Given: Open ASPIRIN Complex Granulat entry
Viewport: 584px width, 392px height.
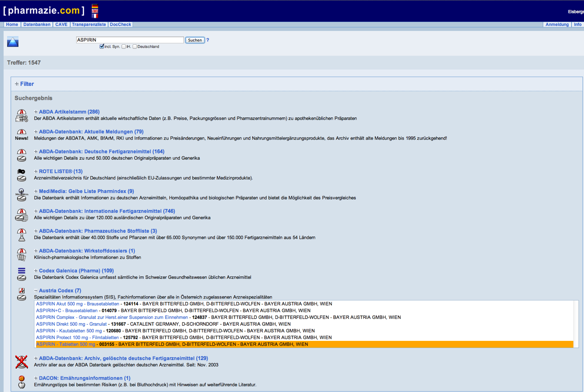Looking at the screenshot, I should point(112,317).
